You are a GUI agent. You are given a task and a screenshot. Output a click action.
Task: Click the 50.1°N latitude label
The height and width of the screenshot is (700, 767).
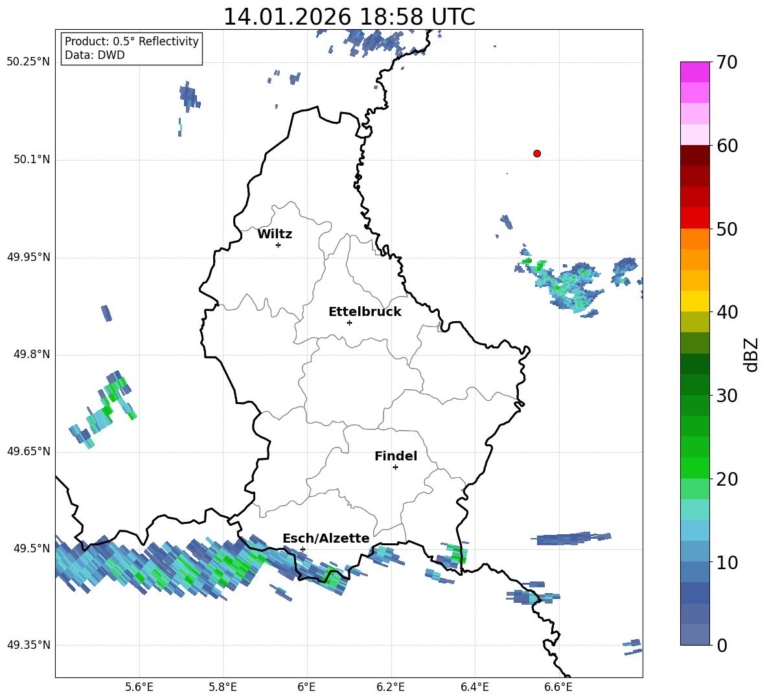click(x=32, y=160)
